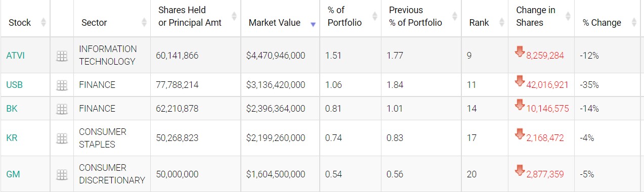This screenshot has height=192, width=644.
Task: Sort by Market Value column arrow
Action: point(313,24)
